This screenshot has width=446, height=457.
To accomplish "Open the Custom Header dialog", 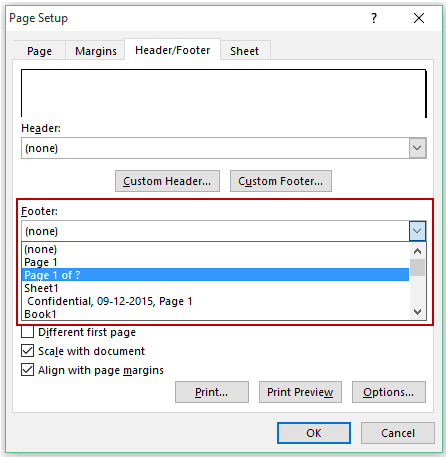I will pos(167,181).
